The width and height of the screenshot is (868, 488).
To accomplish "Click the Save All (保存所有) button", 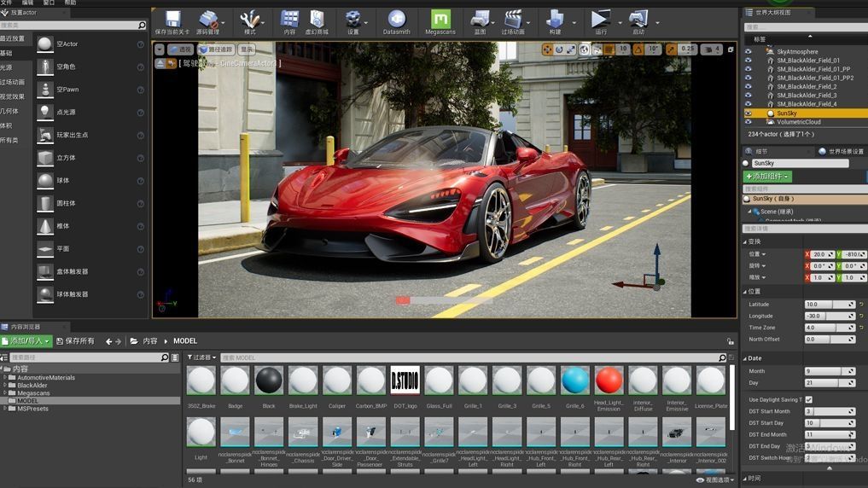I will click(74, 341).
